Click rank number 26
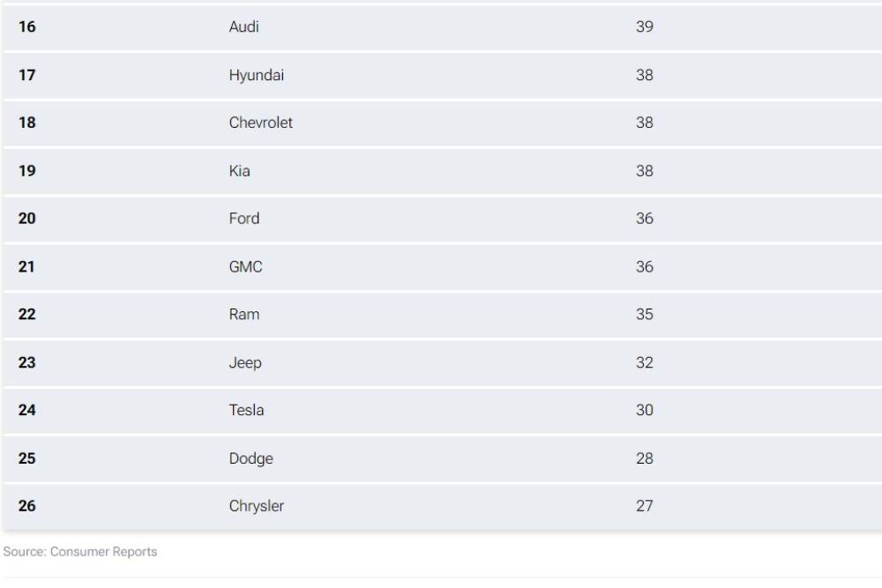Screen dimensions: 882x588 tap(27, 506)
